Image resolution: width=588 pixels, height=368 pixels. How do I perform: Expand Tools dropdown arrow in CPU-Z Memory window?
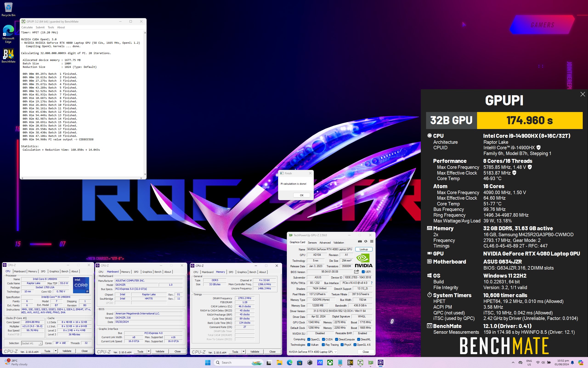[243, 352]
